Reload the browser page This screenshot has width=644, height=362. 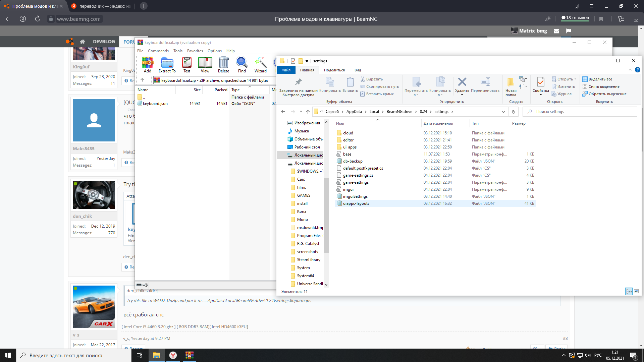coord(38,19)
